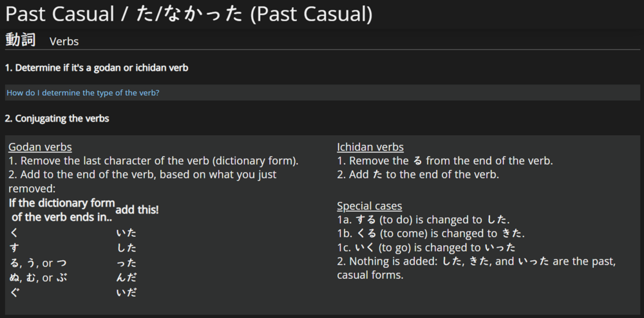Click the underlined 'Special cases' heading
The width and height of the screenshot is (644, 318).
click(370, 206)
